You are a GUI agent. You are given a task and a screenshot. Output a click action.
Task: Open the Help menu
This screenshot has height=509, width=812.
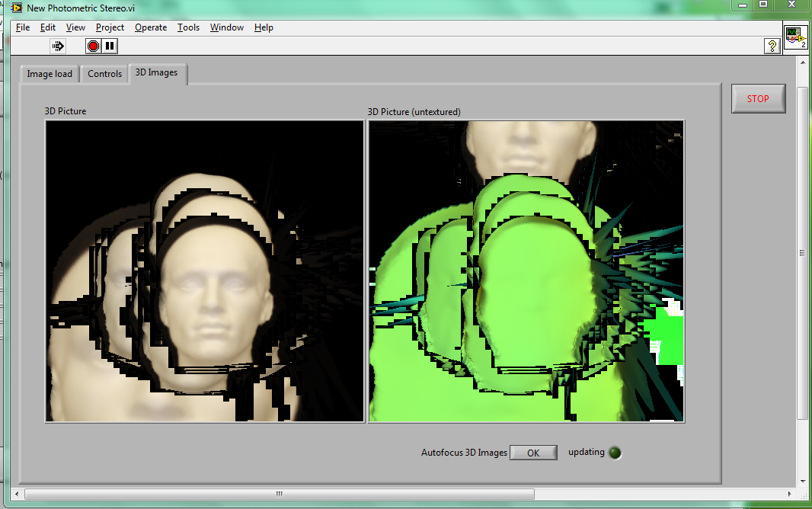(264, 27)
